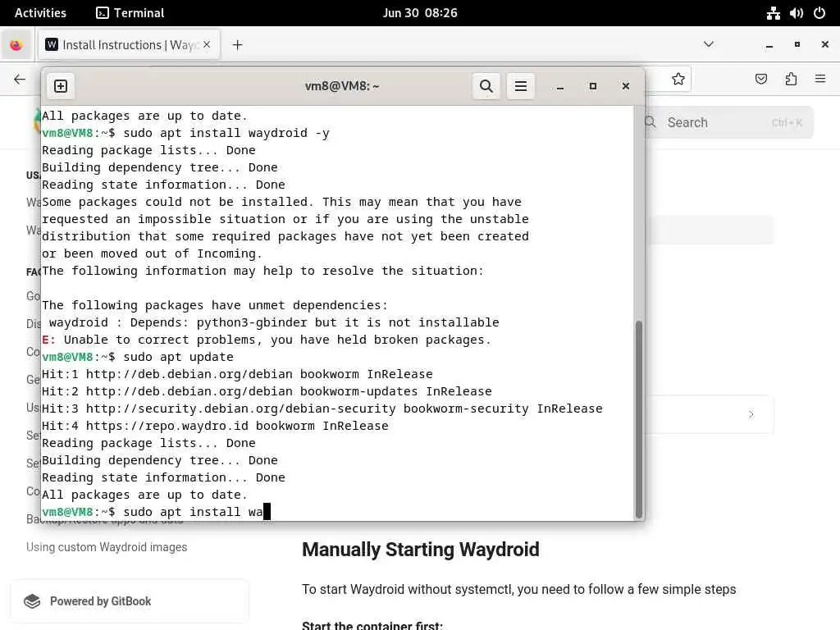The width and height of the screenshot is (840, 630).
Task: Click the Jun 30 08:26 clock
Action: [x=420, y=13]
